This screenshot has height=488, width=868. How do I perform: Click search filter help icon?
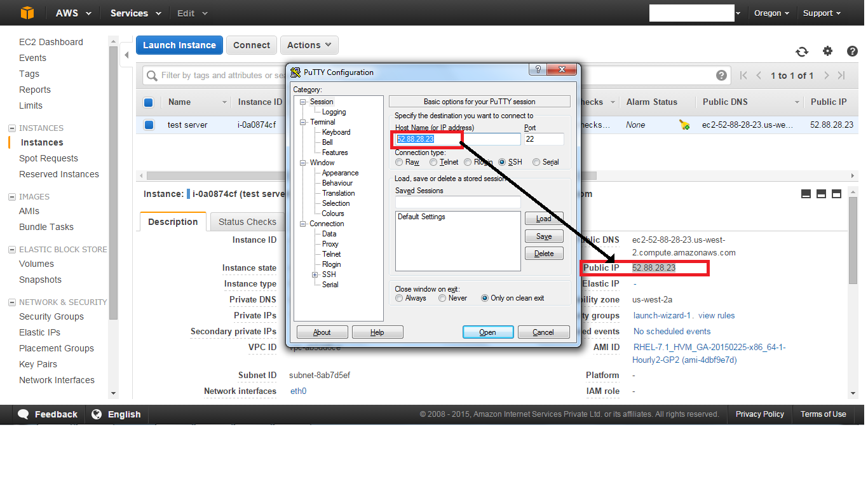tap(721, 75)
